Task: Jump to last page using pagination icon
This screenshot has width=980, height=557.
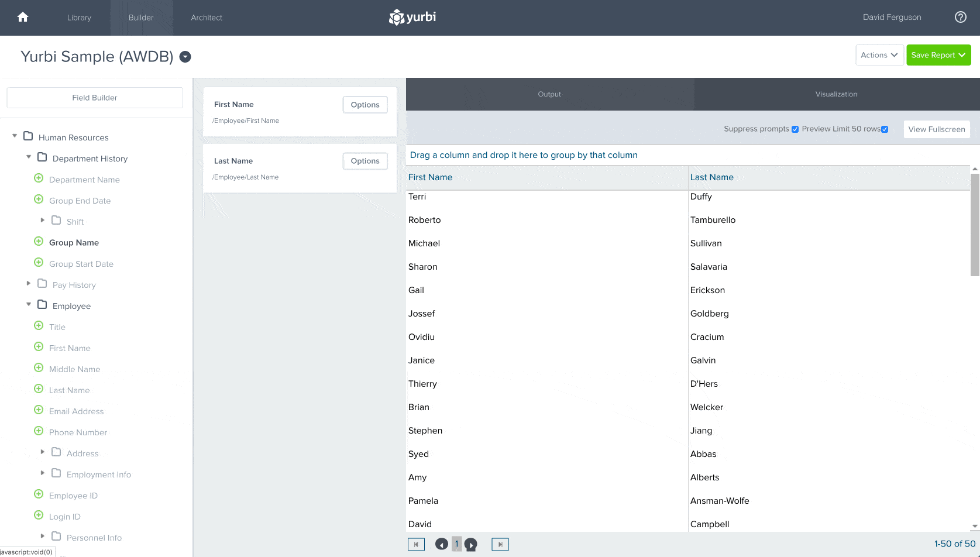Action: 500,544
